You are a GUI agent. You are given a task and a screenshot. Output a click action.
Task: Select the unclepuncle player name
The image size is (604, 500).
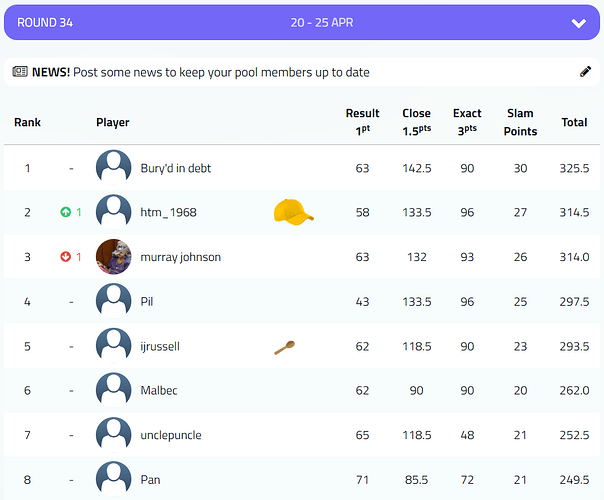point(175,435)
